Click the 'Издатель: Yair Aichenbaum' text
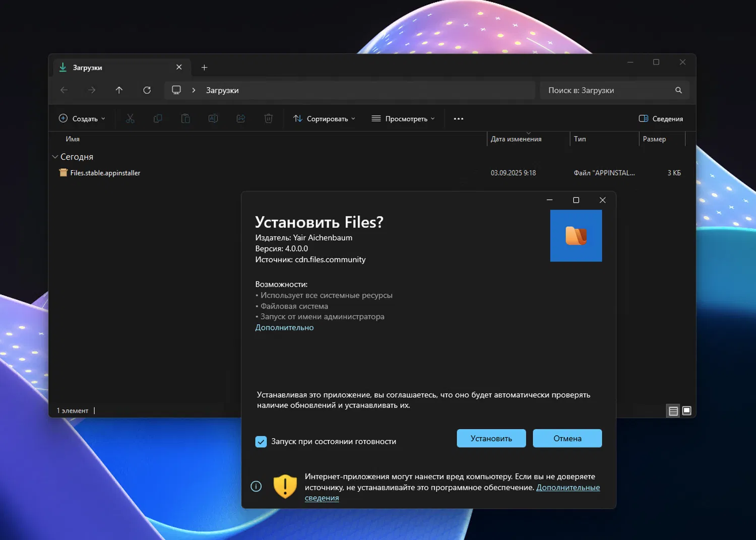The width and height of the screenshot is (756, 540). (x=304, y=238)
